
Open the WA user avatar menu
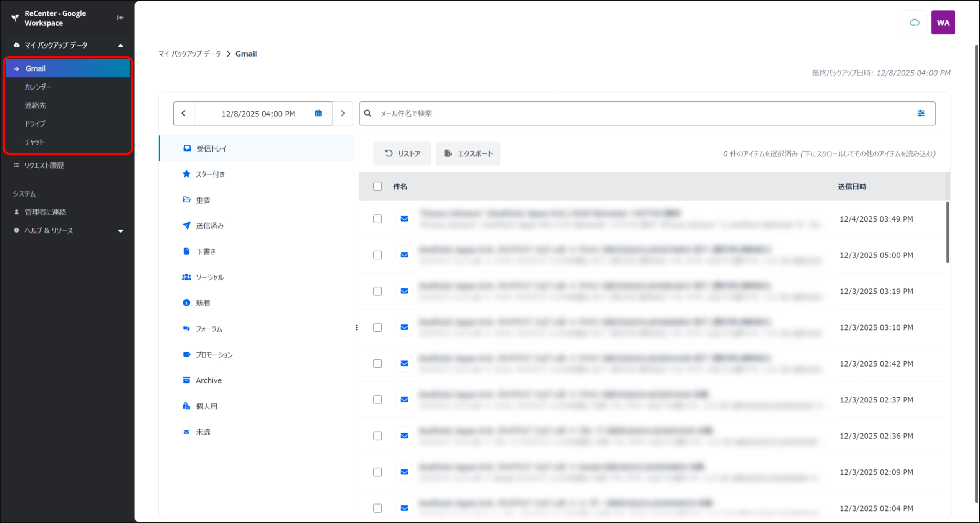(x=942, y=23)
